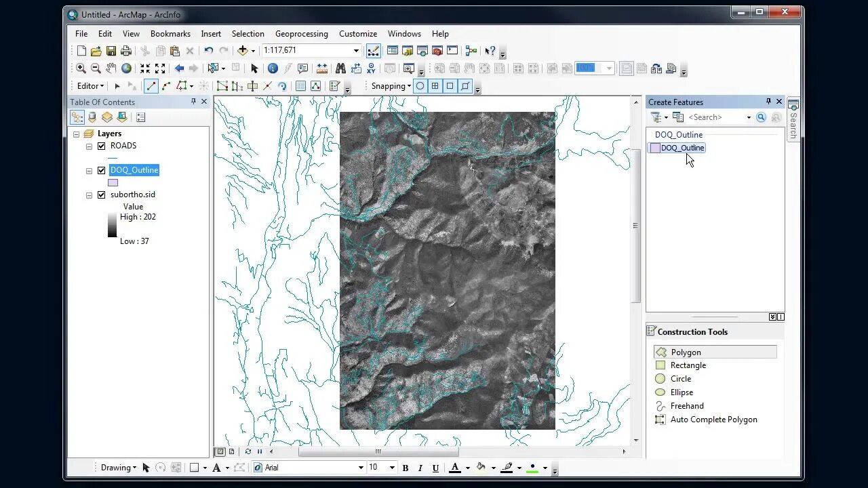Open the Selection menu

(248, 34)
